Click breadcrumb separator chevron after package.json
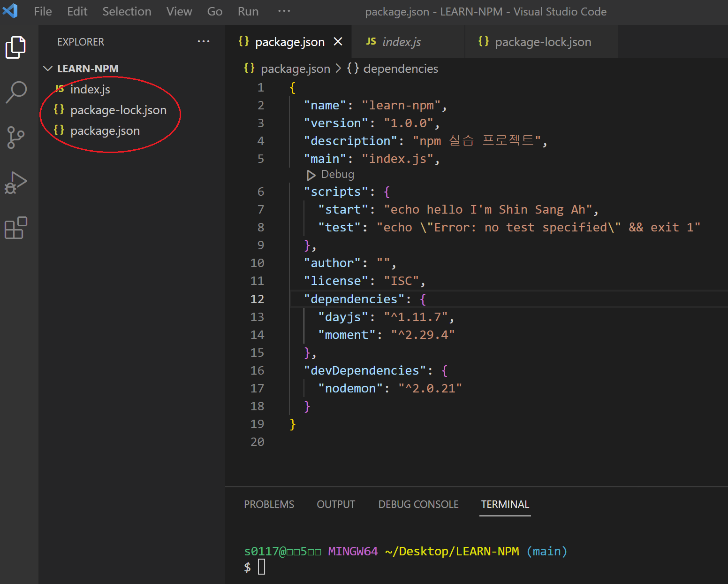This screenshot has width=728, height=584. click(x=338, y=69)
